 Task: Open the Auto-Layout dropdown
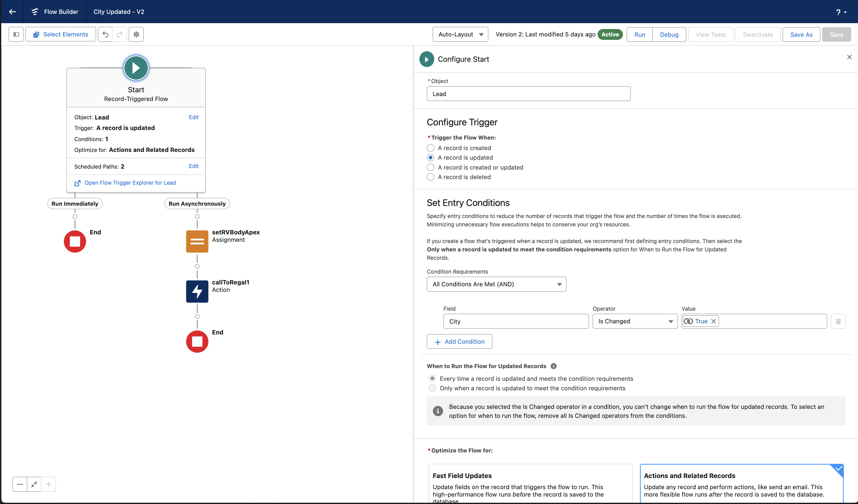(460, 34)
